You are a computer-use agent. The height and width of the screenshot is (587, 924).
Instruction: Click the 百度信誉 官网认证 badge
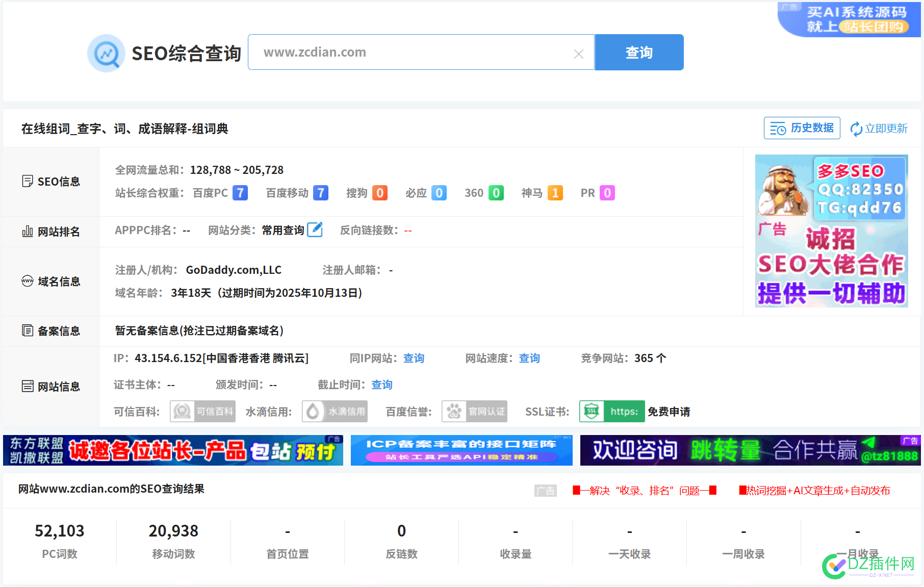pyautogui.click(x=474, y=412)
